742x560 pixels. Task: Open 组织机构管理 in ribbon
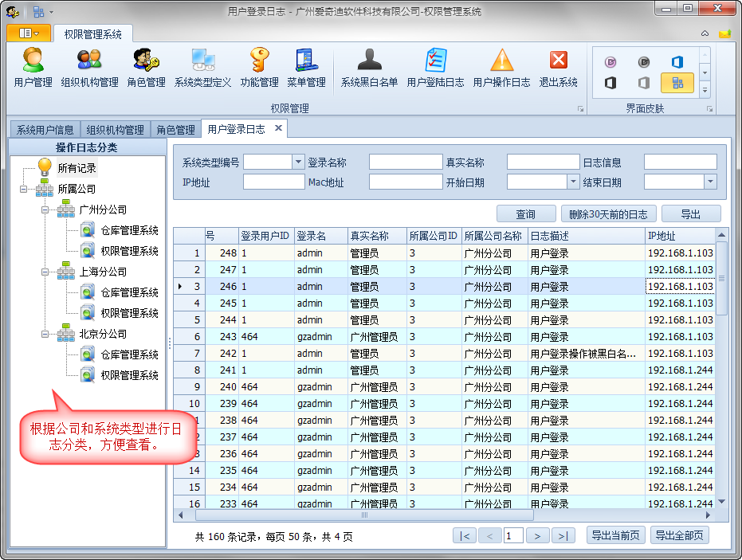pos(89,68)
